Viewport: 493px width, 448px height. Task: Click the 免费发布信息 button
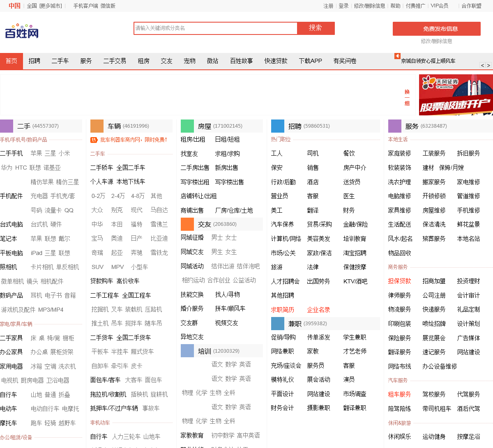(436, 29)
